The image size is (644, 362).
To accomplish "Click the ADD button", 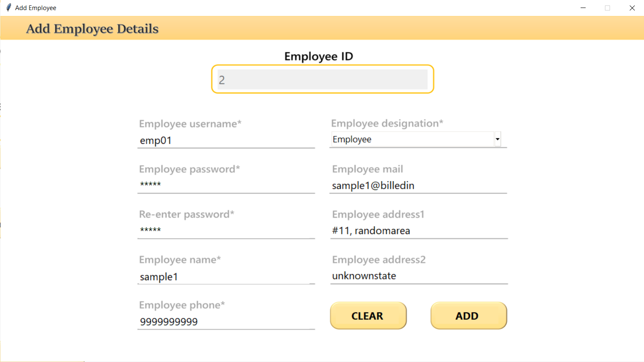I will click(469, 315).
